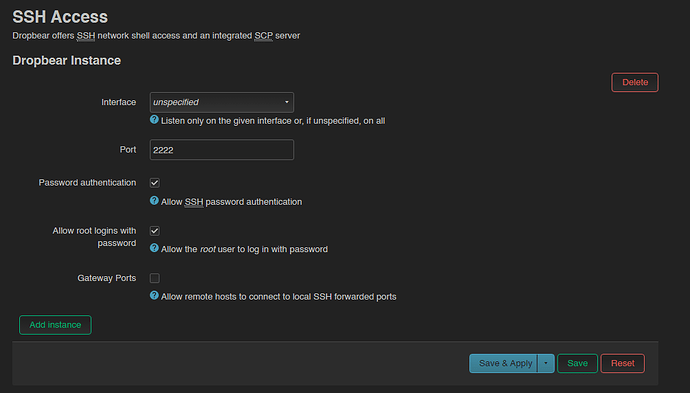Click the SSH Access page title
The image size is (690, 393).
pyautogui.click(x=60, y=17)
